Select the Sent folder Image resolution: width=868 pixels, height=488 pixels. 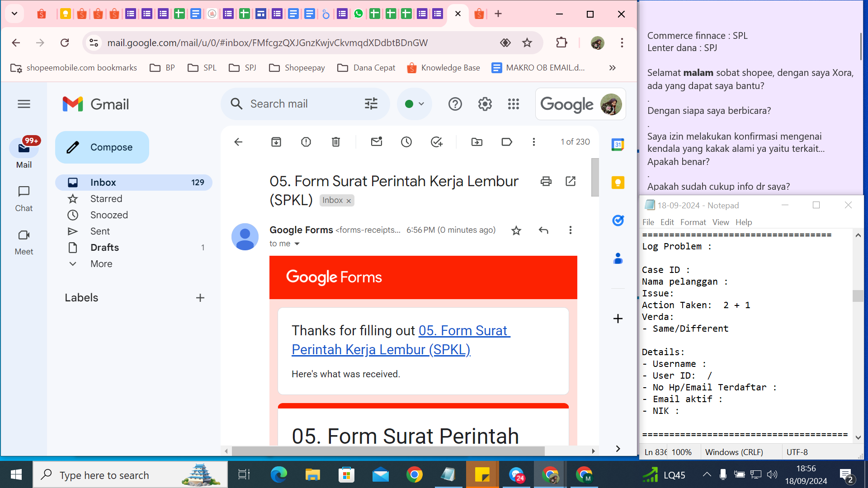coord(100,231)
